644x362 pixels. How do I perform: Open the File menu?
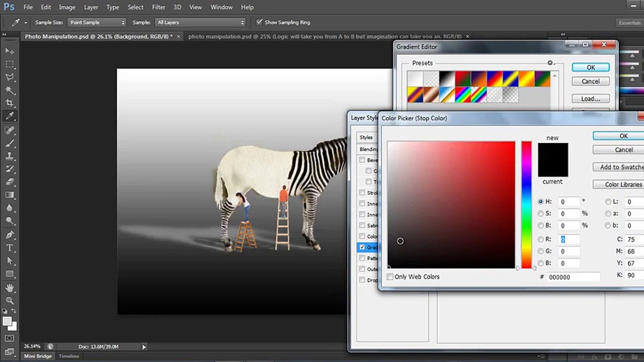pos(28,7)
